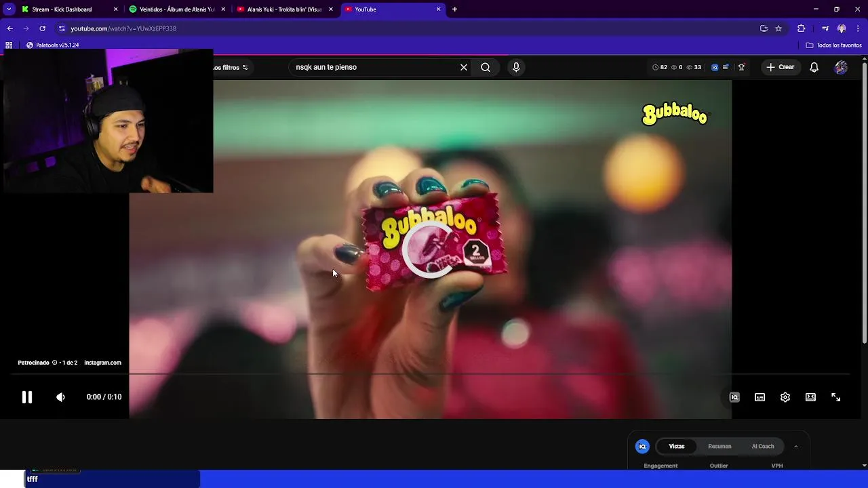
Task: Click the Crear button
Action: click(781, 67)
